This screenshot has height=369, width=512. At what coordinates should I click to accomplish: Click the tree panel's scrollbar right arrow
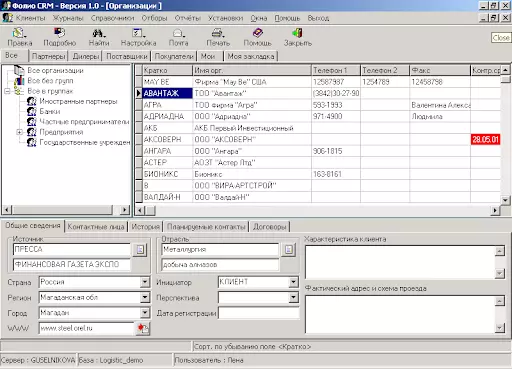click(124, 210)
